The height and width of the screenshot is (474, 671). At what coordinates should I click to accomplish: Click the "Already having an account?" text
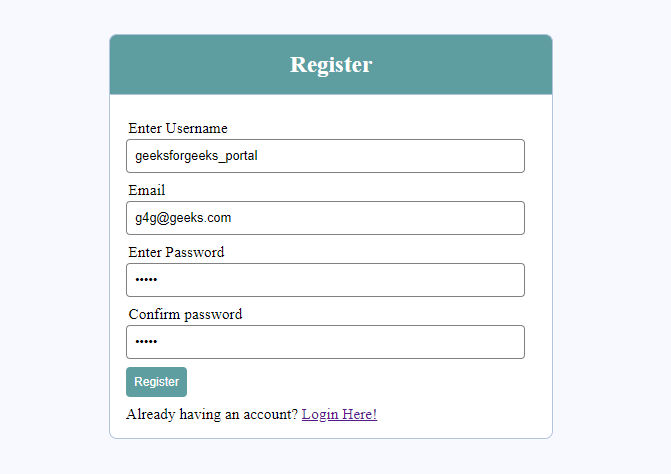(x=212, y=414)
